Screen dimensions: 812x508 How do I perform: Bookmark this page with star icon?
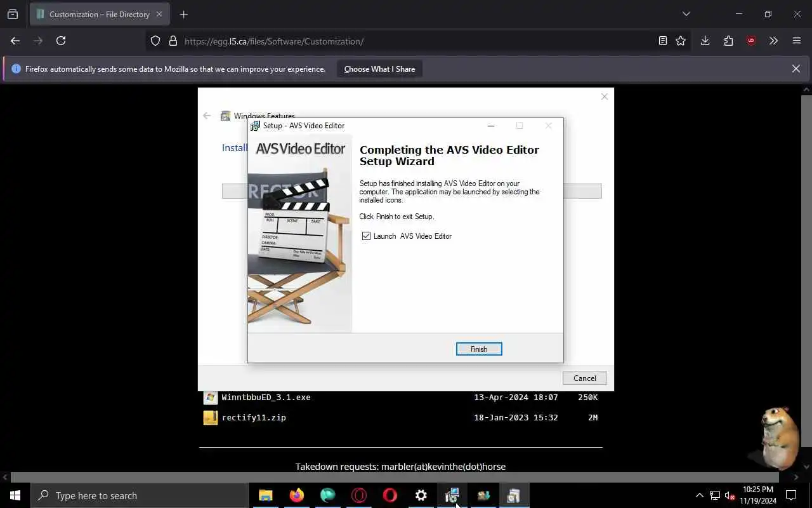(x=681, y=41)
